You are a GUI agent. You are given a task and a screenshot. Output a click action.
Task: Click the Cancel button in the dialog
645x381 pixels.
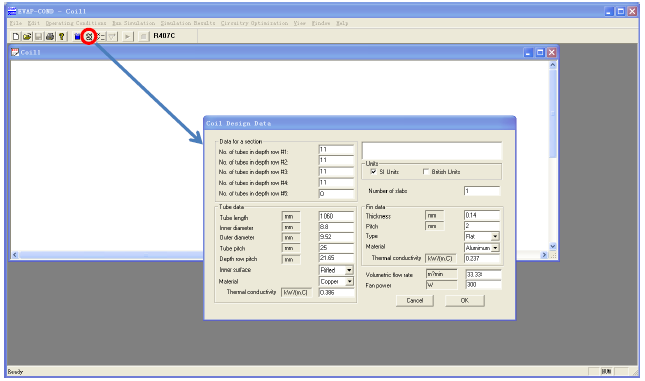[415, 301]
